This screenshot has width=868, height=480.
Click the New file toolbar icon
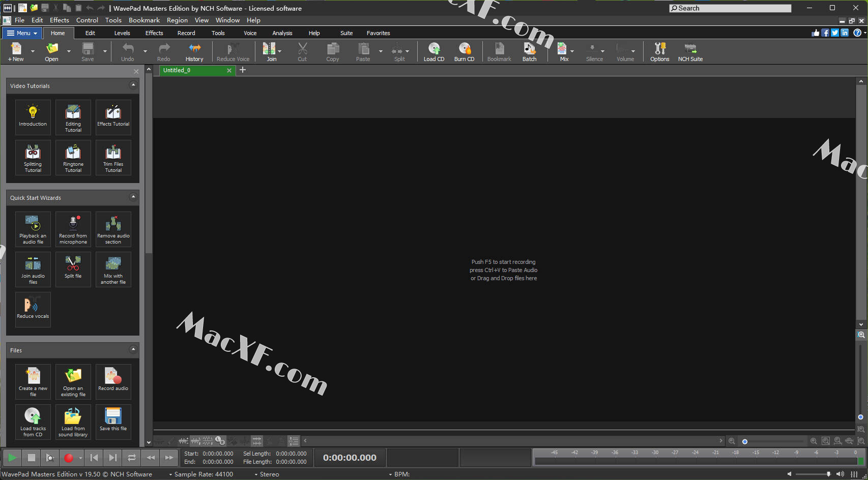16,52
